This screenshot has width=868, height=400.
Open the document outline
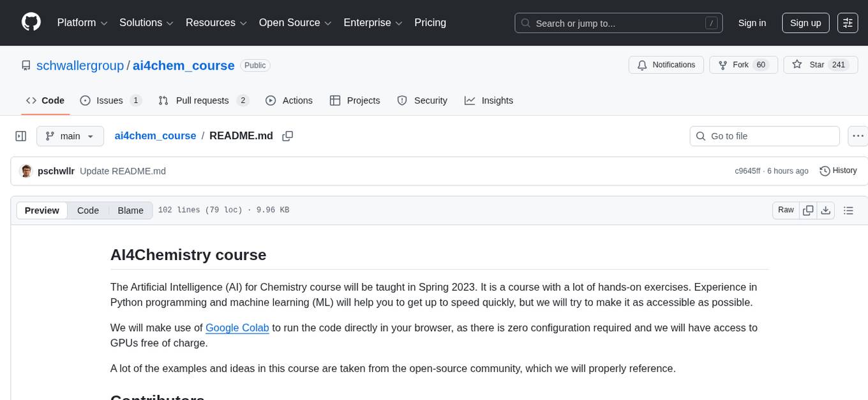(849, 210)
